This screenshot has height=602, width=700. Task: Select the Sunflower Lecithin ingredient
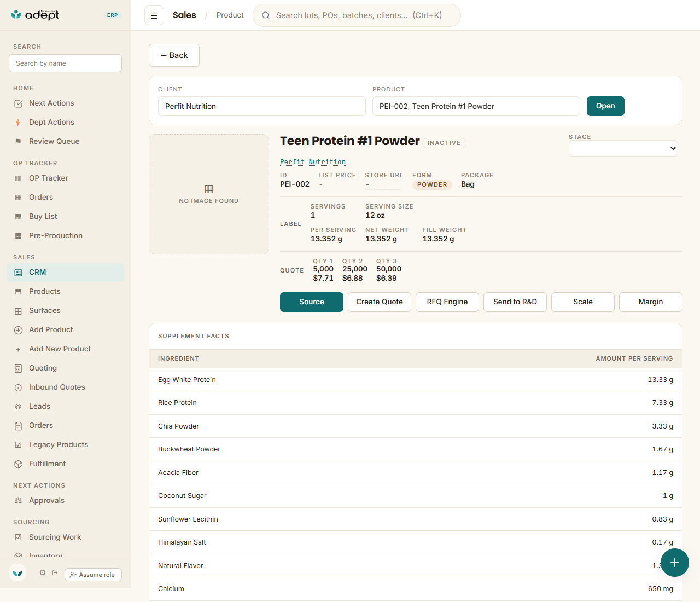click(416, 519)
